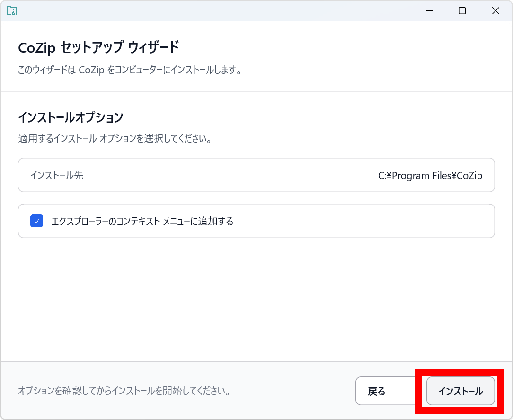Click the 適用するインストール オプション instruction text

point(115,139)
